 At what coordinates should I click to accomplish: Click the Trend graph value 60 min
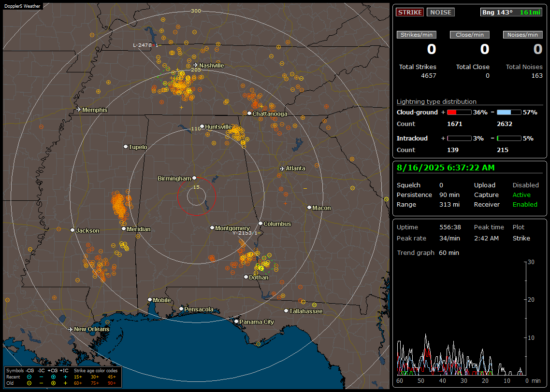(449, 253)
